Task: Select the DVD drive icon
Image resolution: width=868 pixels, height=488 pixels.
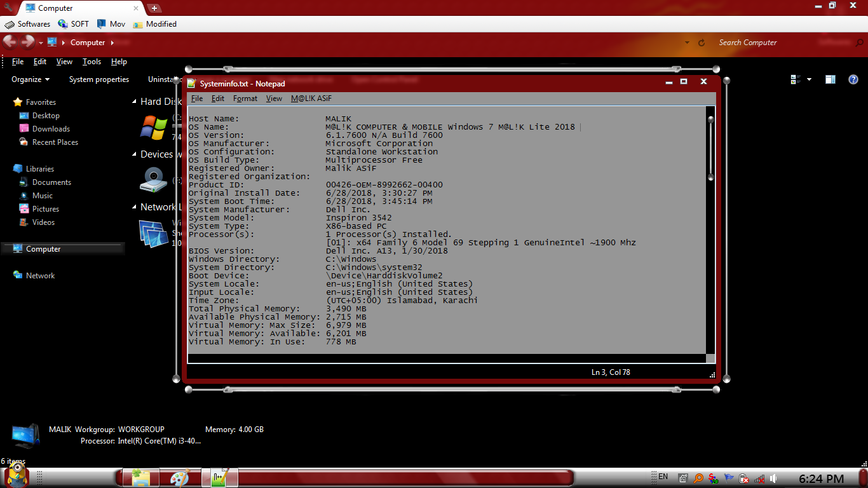Action: [x=153, y=180]
